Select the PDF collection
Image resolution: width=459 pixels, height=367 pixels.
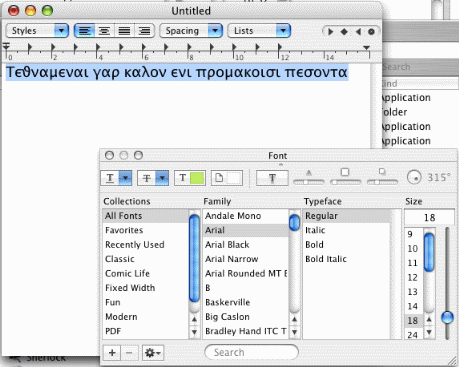click(x=146, y=331)
